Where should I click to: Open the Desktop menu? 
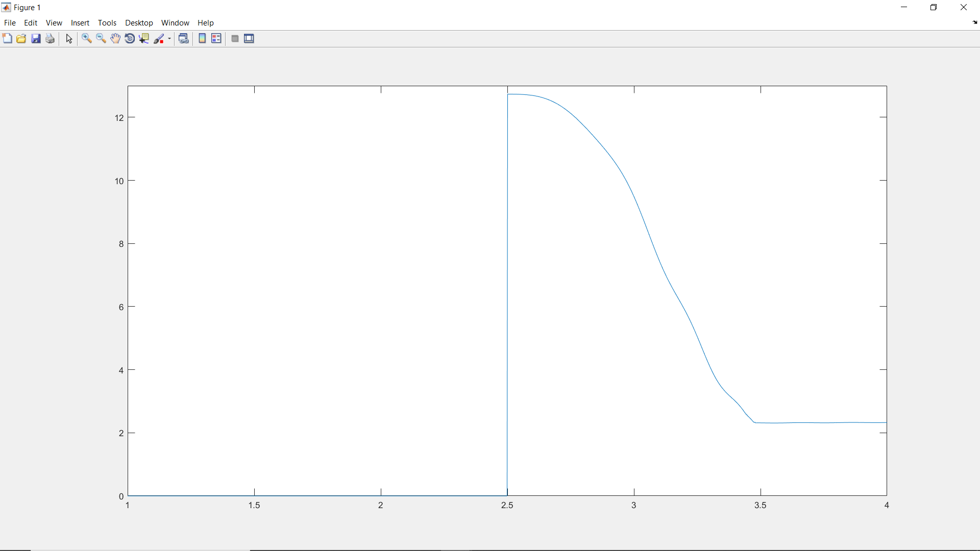[139, 23]
